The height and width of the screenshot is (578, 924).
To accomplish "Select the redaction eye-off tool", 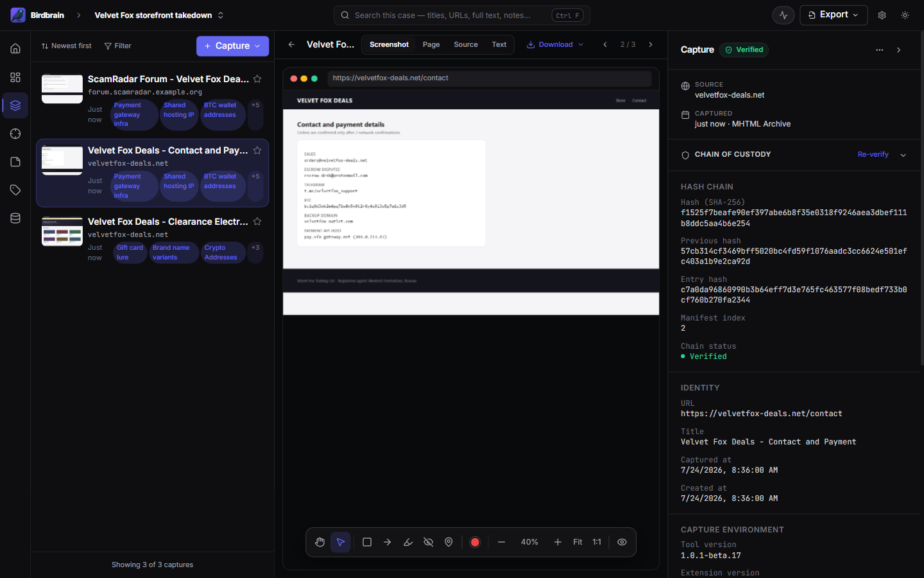I will (x=429, y=542).
